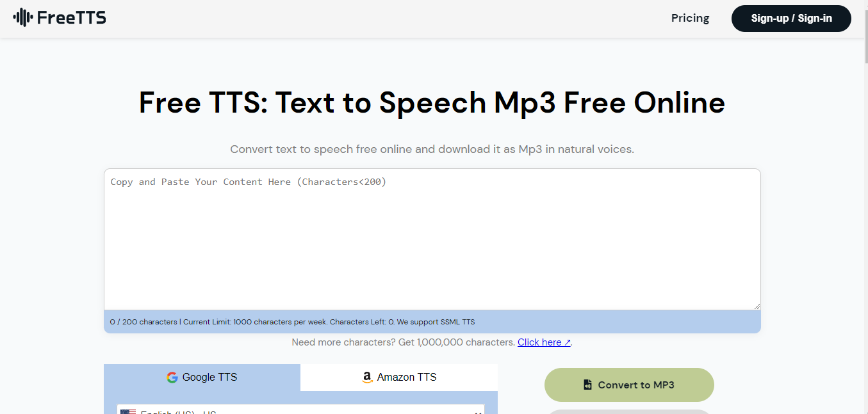Click the FreeTTS waveform logo
Viewport: 868px width, 414px height.
pos(22,17)
